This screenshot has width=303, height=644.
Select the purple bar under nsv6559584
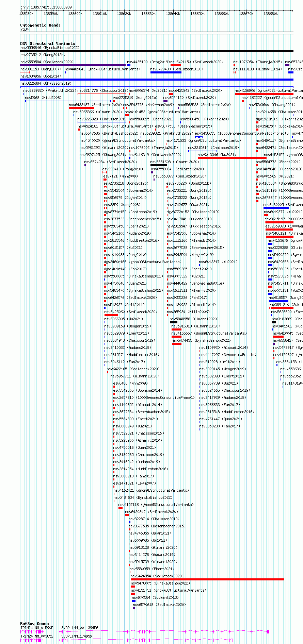73,65
